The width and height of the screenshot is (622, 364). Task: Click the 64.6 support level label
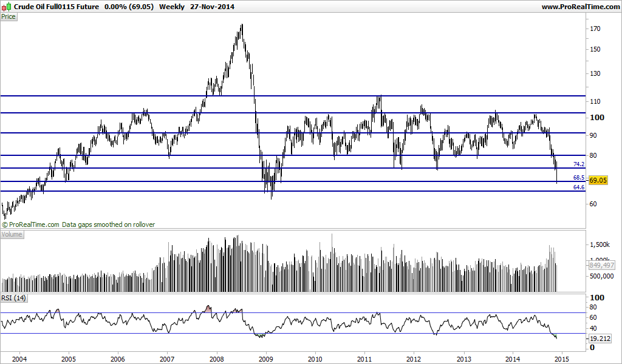[x=579, y=187]
